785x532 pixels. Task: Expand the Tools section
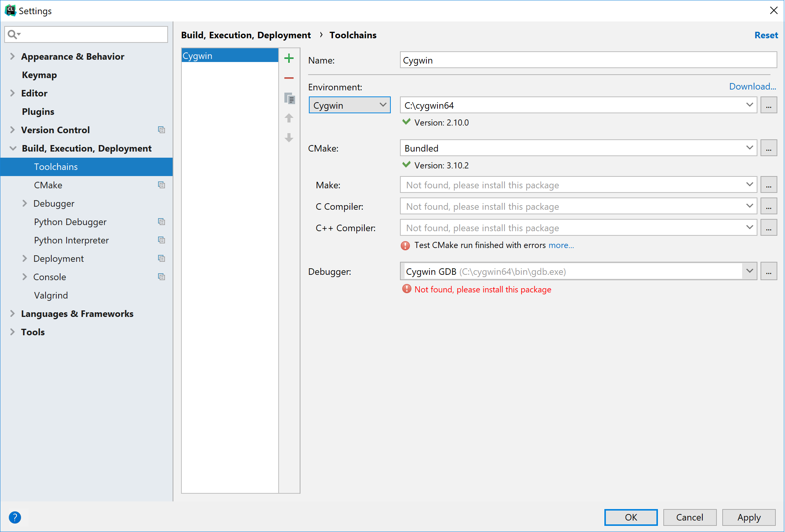point(12,332)
